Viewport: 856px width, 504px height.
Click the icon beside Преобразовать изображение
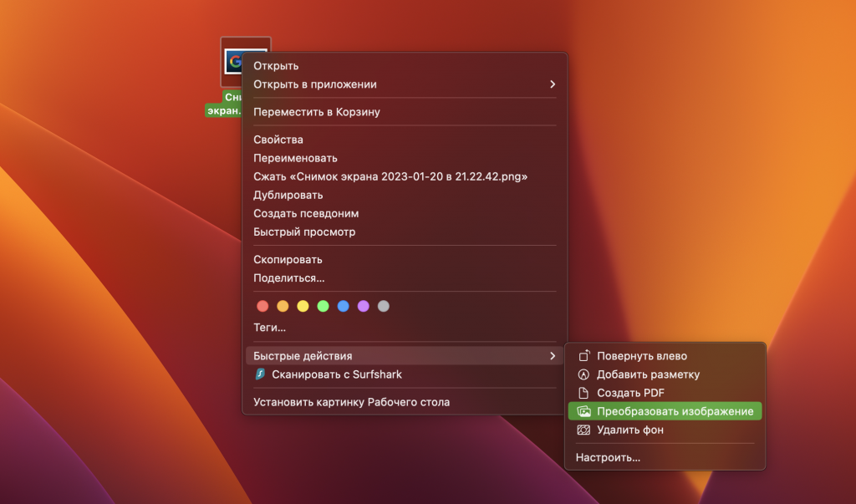[x=583, y=411]
